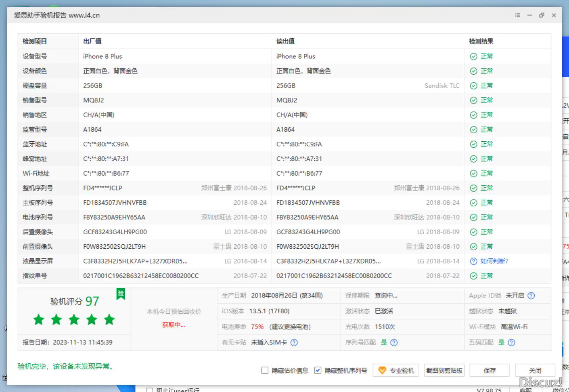Click the help icon next to 未插入SIM卡
The image size is (569, 392).
(x=294, y=342)
